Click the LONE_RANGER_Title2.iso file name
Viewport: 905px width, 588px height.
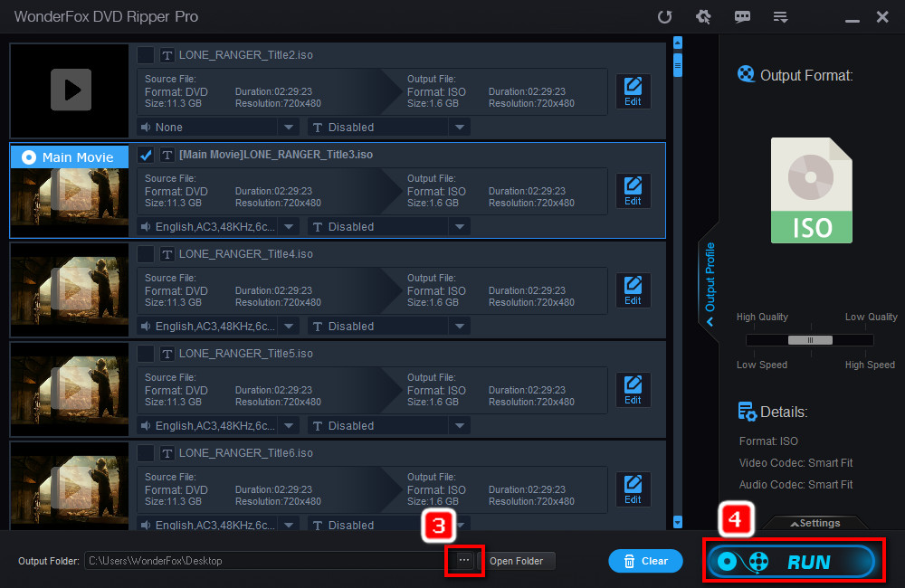click(x=246, y=55)
